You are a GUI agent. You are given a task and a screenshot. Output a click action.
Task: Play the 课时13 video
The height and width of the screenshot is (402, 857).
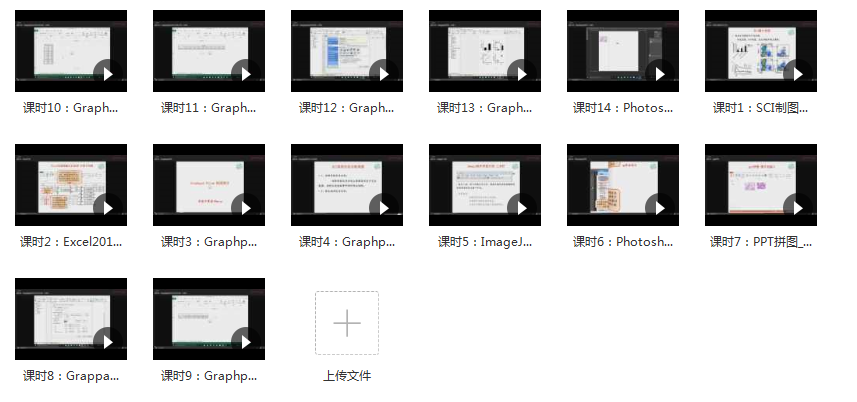pyautogui.click(x=521, y=73)
